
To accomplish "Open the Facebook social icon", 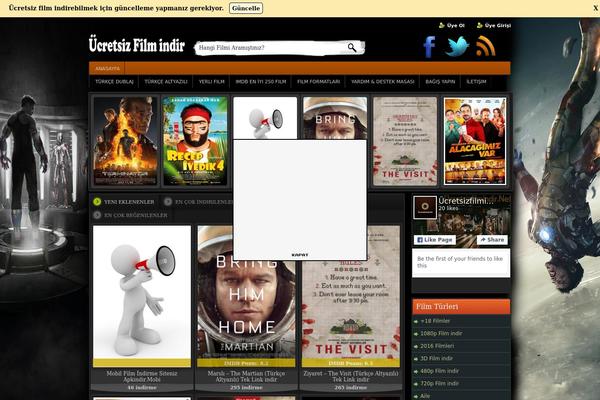I will click(430, 47).
